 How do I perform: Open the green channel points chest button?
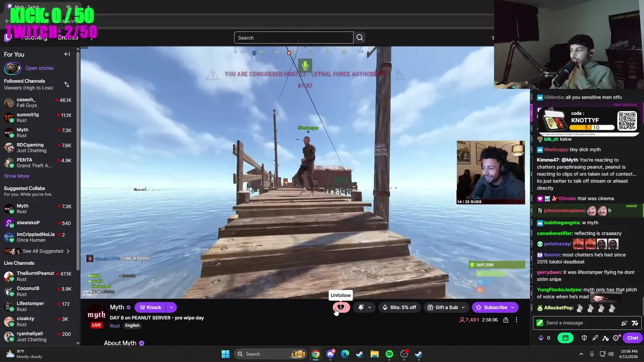click(x=566, y=338)
